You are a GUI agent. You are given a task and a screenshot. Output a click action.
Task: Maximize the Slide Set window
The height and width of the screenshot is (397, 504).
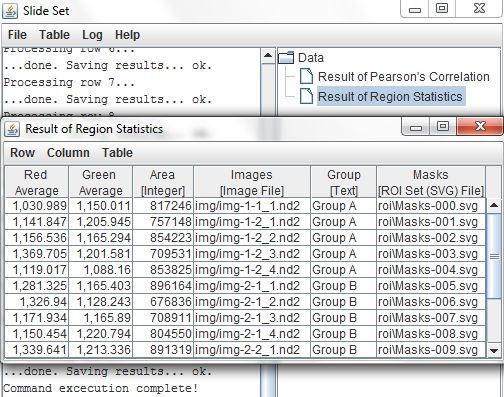442,9
